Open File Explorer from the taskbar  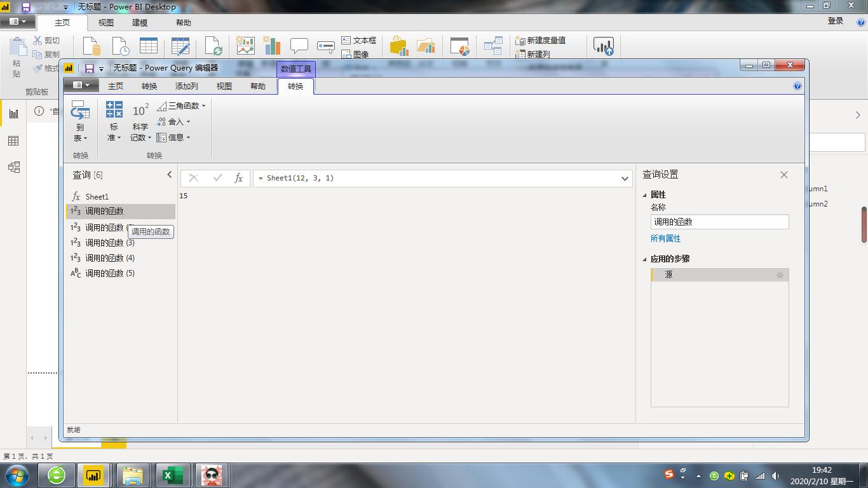(x=133, y=475)
